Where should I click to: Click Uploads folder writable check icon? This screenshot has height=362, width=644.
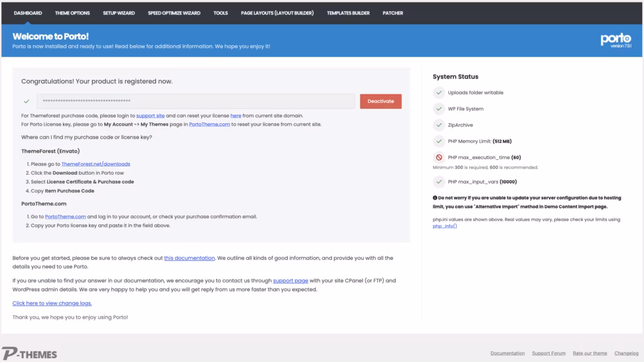439,93
